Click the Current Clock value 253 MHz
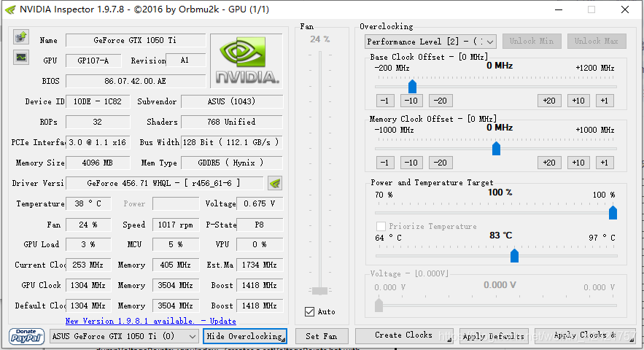The image size is (644, 350). click(88, 265)
